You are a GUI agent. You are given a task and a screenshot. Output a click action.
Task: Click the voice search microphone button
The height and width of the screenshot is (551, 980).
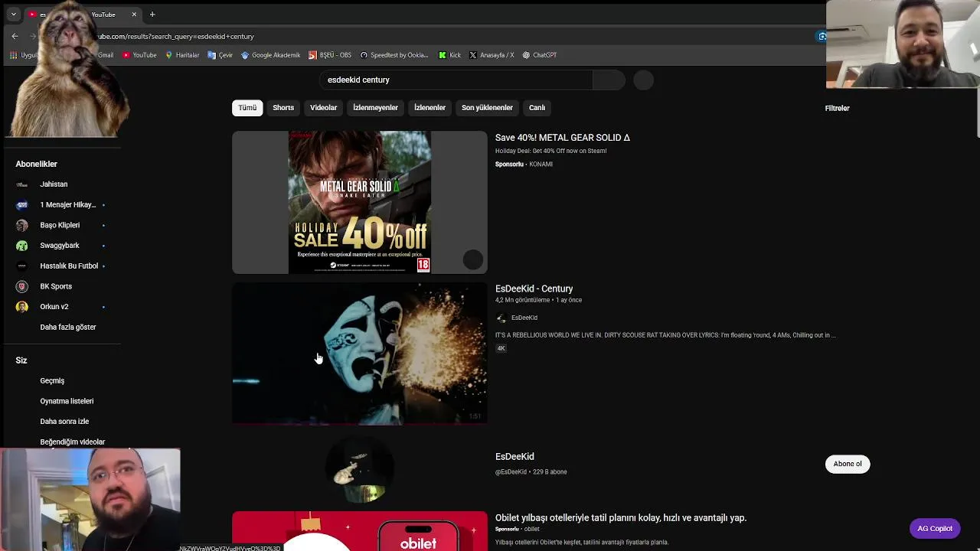[643, 80]
